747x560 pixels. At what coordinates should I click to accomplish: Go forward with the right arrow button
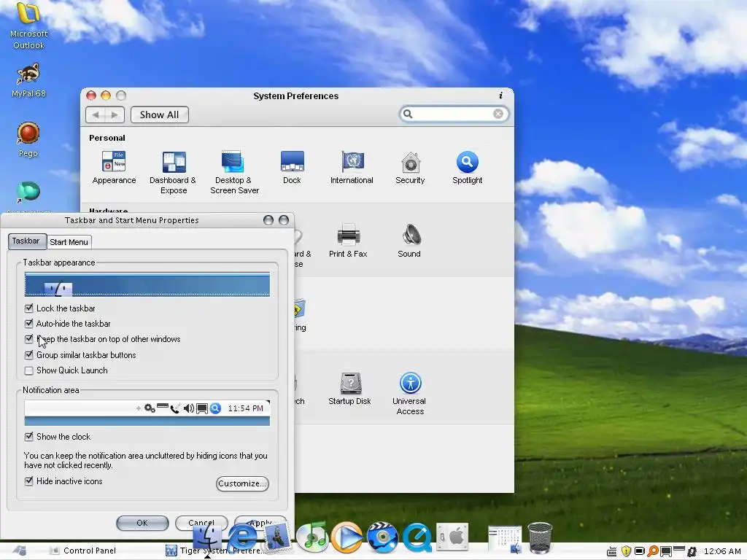tap(115, 114)
